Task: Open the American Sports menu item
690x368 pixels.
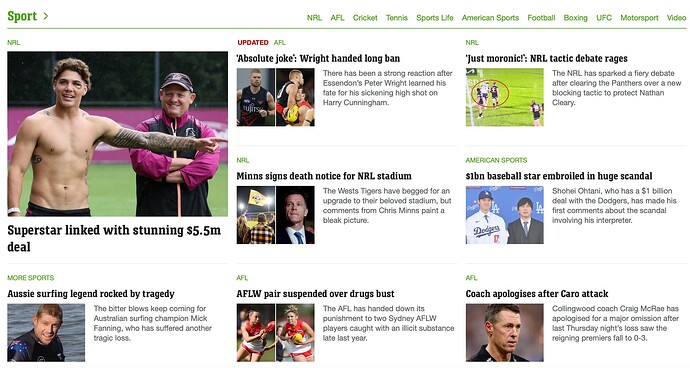Action: tap(490, 18)
